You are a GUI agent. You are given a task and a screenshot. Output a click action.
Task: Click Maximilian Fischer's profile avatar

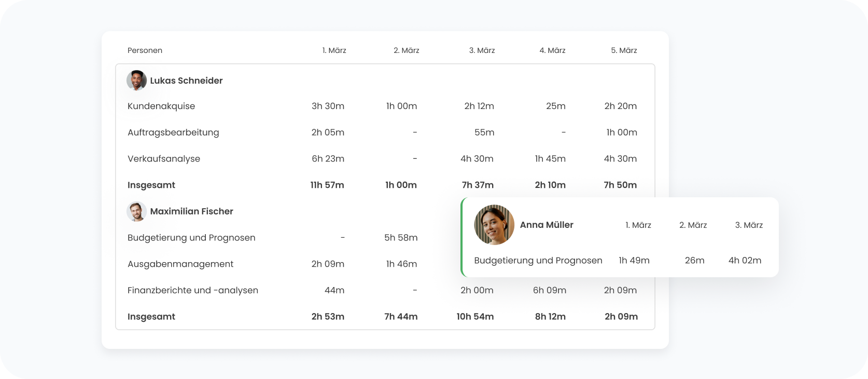136,211
